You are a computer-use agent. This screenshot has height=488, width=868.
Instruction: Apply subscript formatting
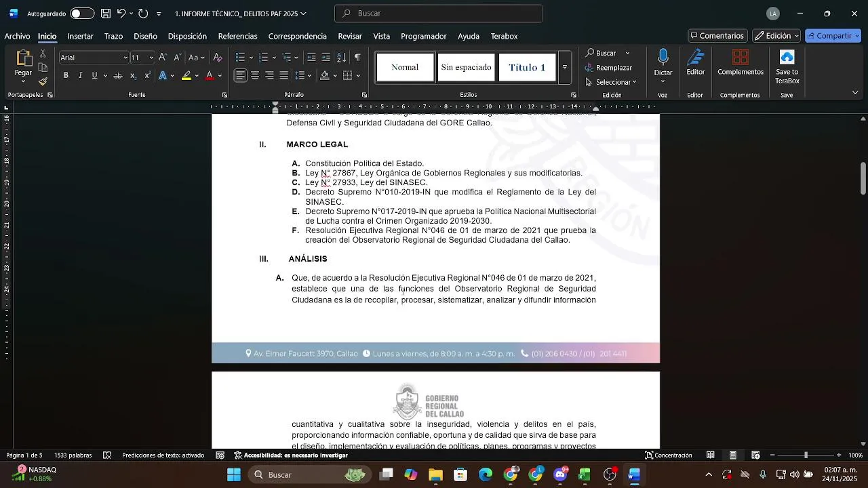133,75
